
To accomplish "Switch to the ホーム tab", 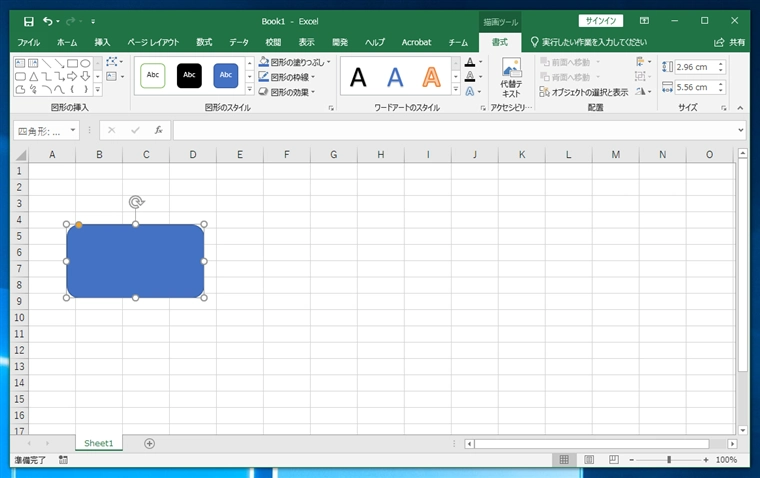I will [67, 42].
